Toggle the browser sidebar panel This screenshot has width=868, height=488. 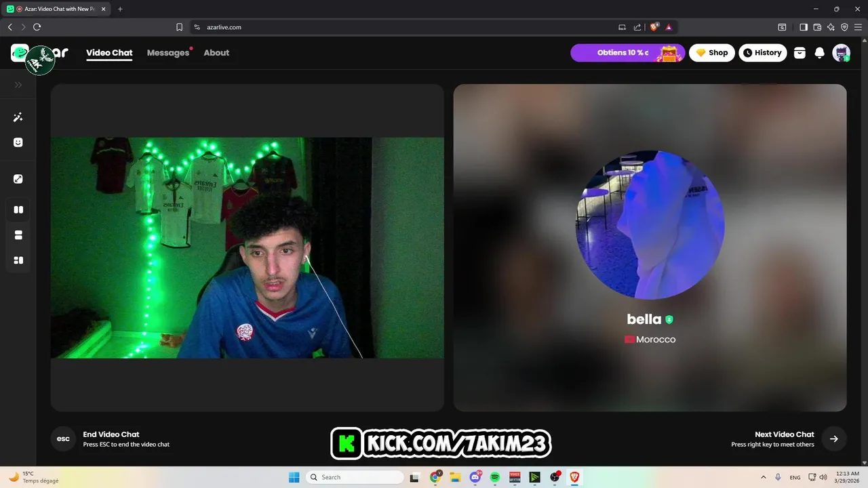click(804, 27)
